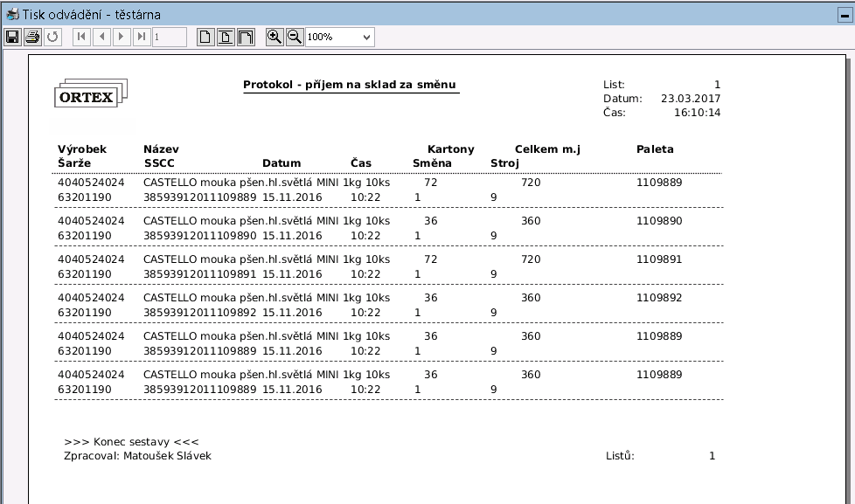
Task: Zoom in with the magnifier plus icon
Action: click(275, 37)
